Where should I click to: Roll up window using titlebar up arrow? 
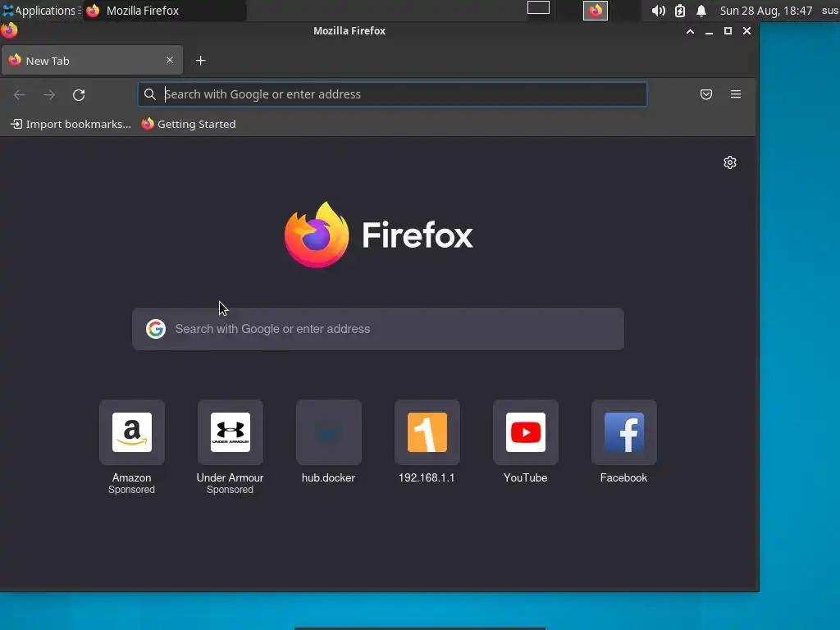click(x=690, y=31)
